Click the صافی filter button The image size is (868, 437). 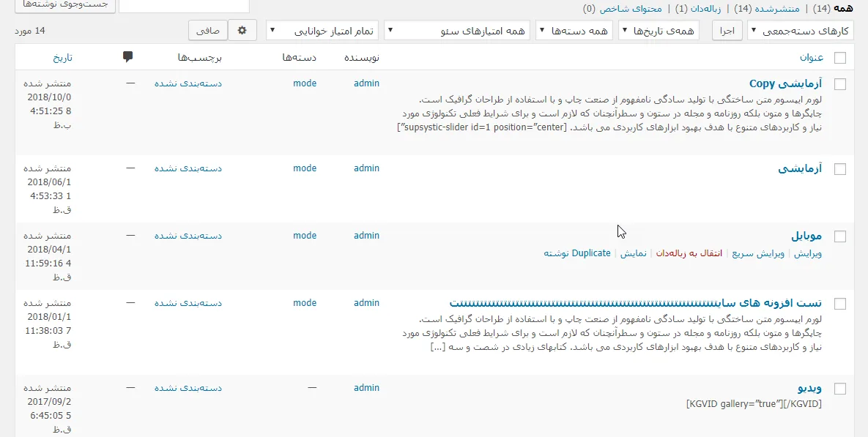coord(208,31)
